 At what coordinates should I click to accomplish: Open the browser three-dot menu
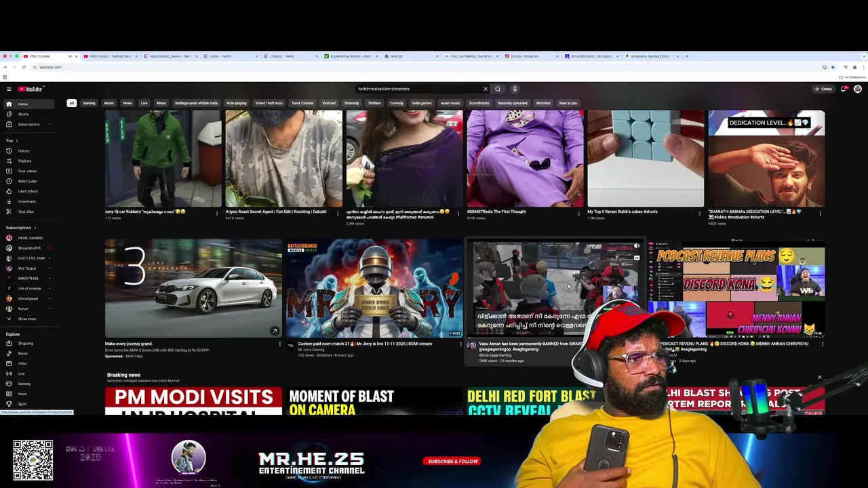point(863,67)
